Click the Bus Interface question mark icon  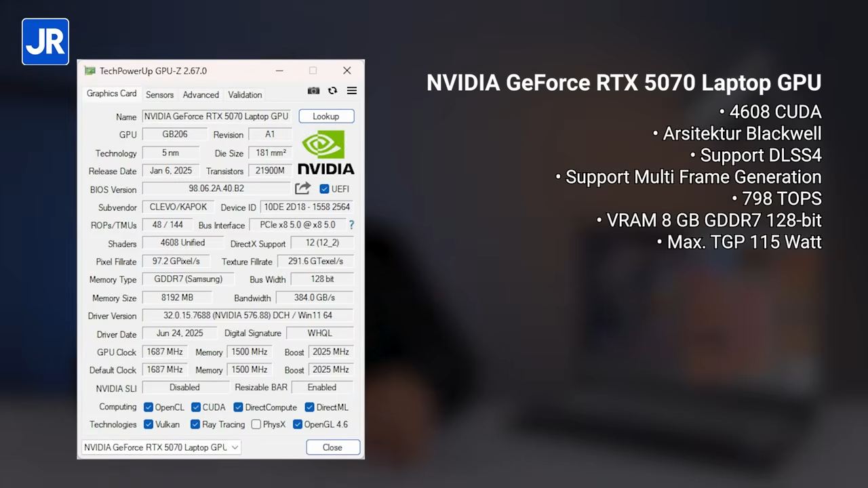tap(351, 225)
